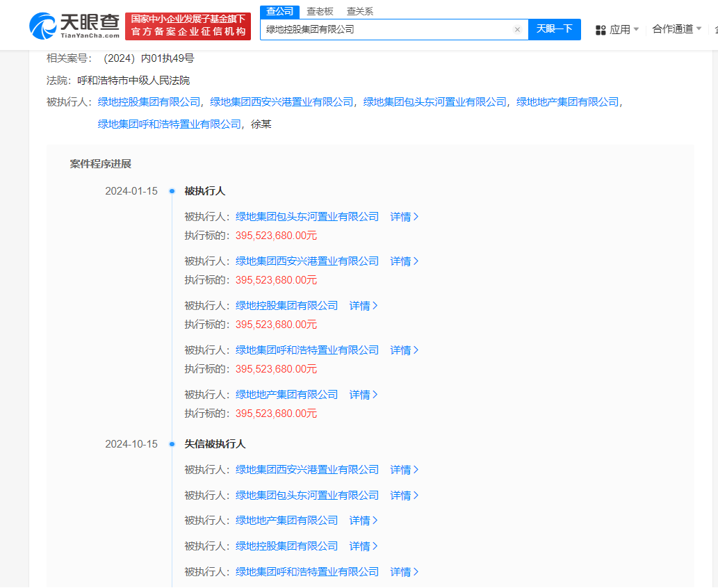This screenshot has height=588, width=718.
Task: Click the 应用 grid icon
Action: click(601, 30)
